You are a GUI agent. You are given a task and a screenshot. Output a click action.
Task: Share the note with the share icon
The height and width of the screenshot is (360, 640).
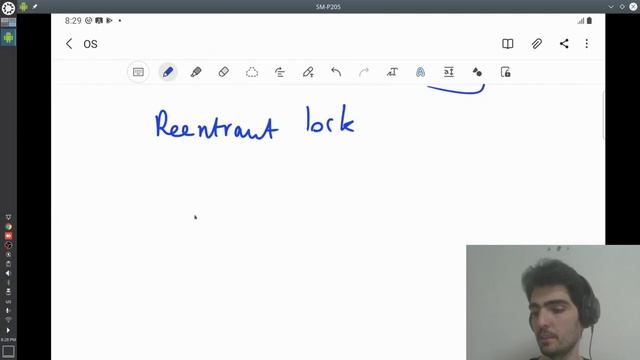[x=564, y=44]
